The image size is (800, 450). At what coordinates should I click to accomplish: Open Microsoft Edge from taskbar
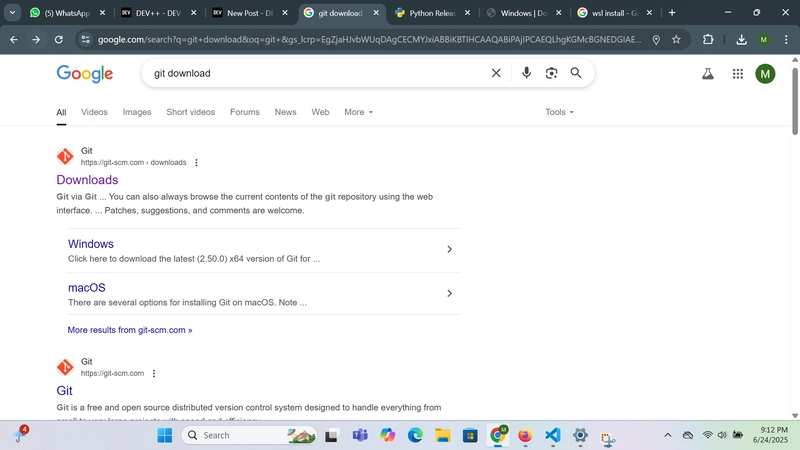tap(415, 435)
